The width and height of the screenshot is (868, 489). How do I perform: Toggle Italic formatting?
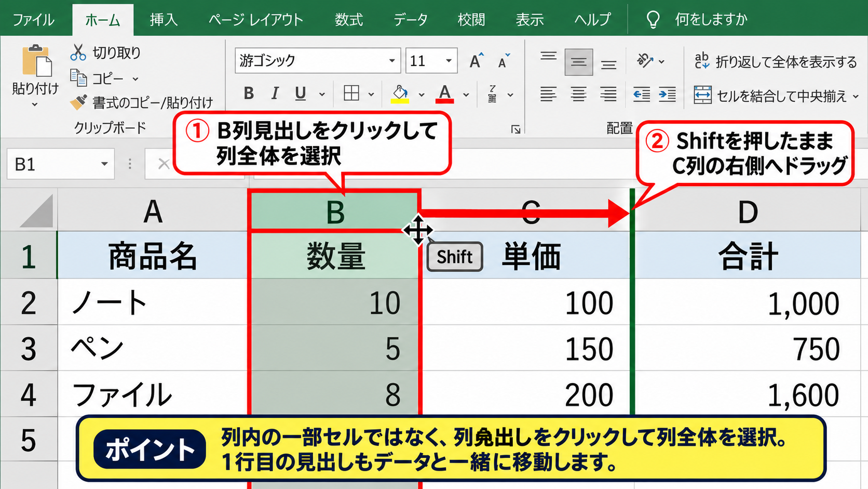click(275, 94)
